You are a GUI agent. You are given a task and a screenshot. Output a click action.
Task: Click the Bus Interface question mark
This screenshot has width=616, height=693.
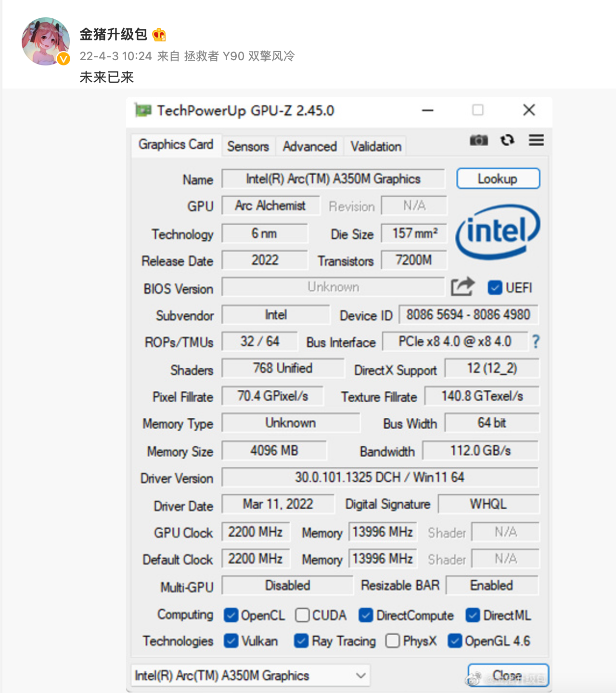(536, 342)
